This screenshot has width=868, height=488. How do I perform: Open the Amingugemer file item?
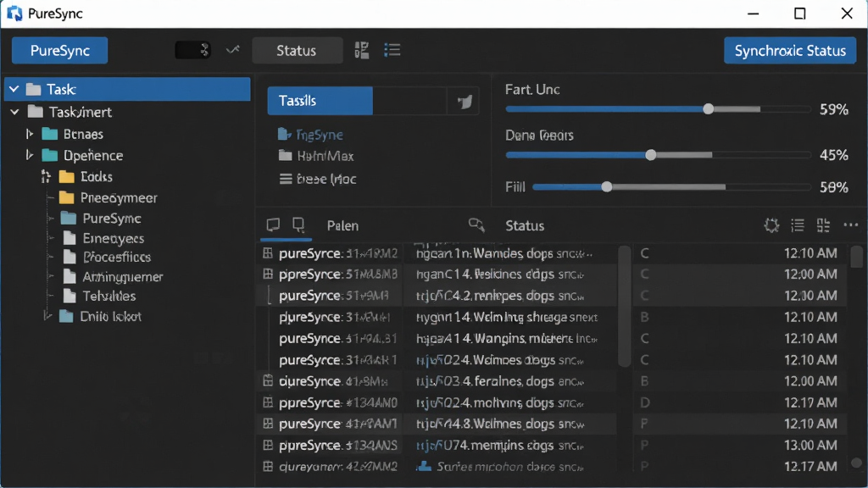click(122, 276)
